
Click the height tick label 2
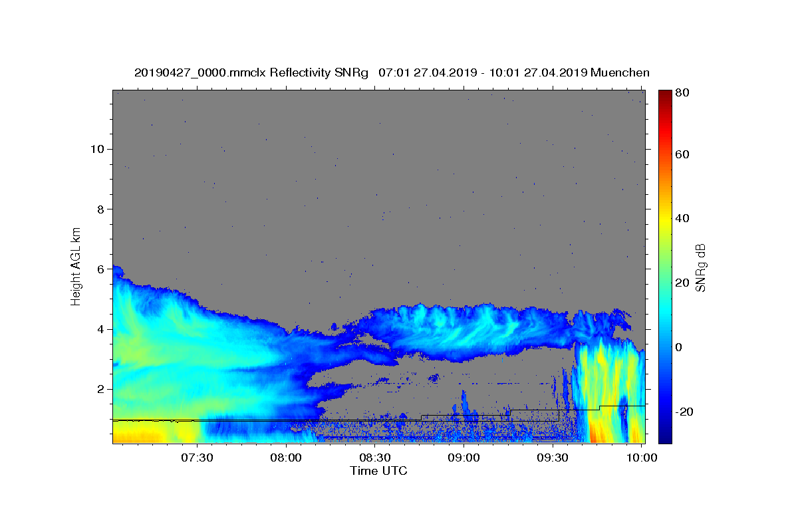[x=99, y=389]
